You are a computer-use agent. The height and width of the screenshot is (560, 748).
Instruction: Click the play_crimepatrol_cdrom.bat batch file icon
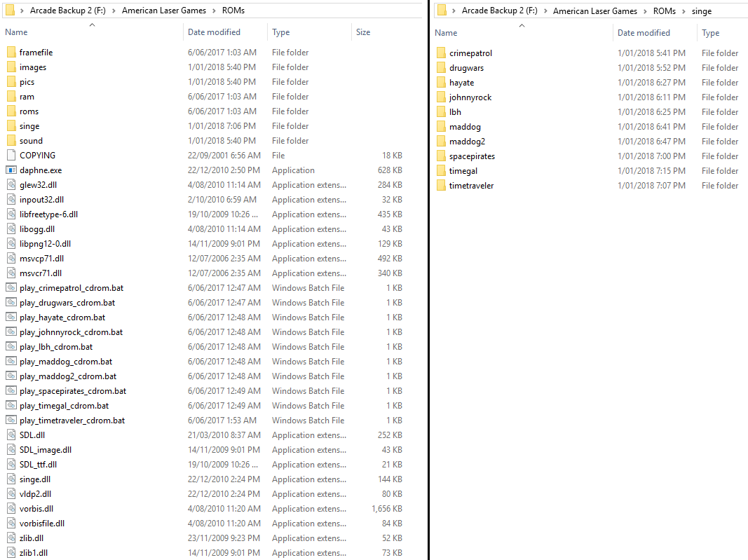coord(11,287)
